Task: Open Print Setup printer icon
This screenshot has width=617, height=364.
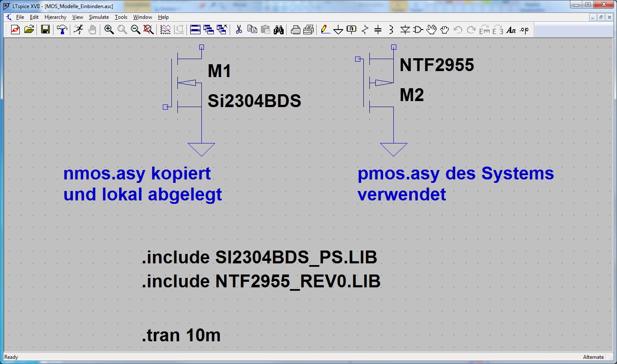Action: tap(295, 30)
